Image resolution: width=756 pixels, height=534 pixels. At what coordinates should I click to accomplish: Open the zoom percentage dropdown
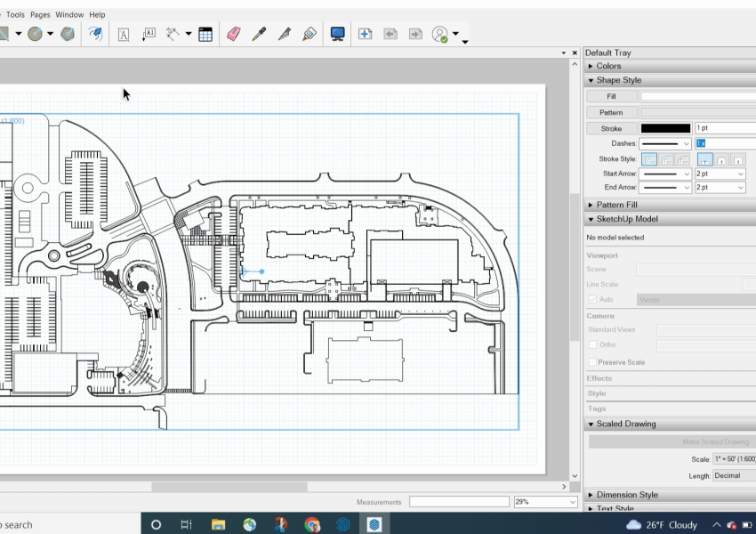click(545, 502)
